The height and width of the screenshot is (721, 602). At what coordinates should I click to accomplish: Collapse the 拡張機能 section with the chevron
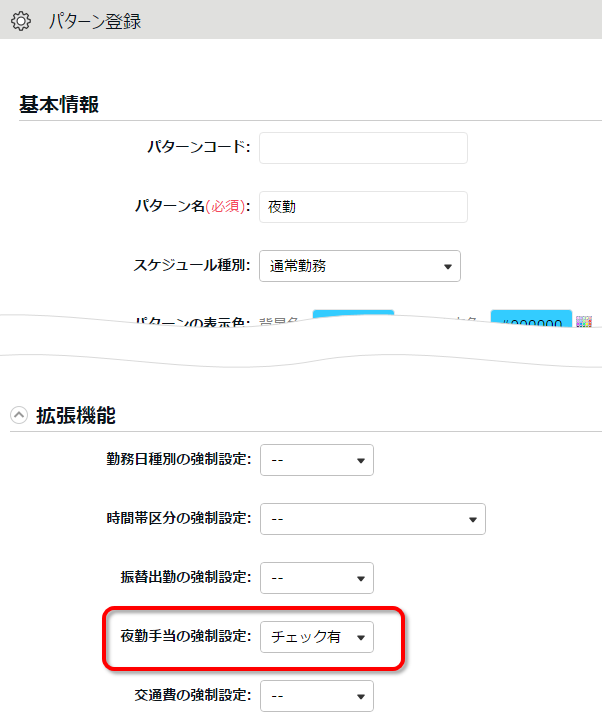pos(19,414)
